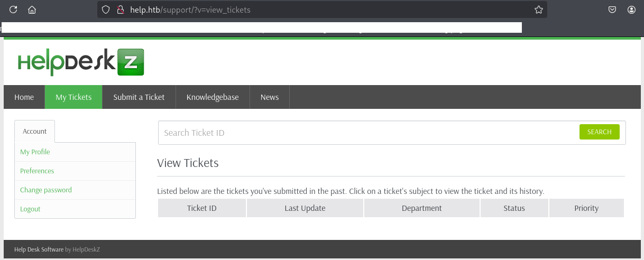Log out using the Logout link
The image size is (644, 260).
point(30,209)
